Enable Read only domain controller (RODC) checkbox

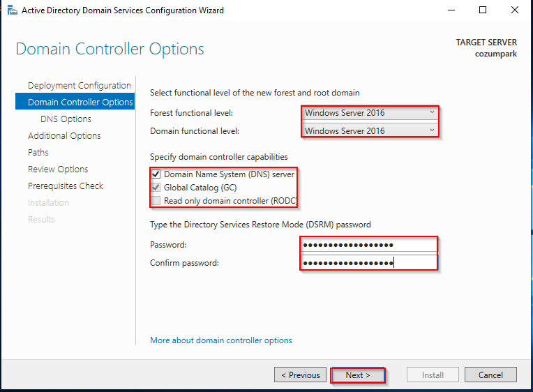[156, 201]
